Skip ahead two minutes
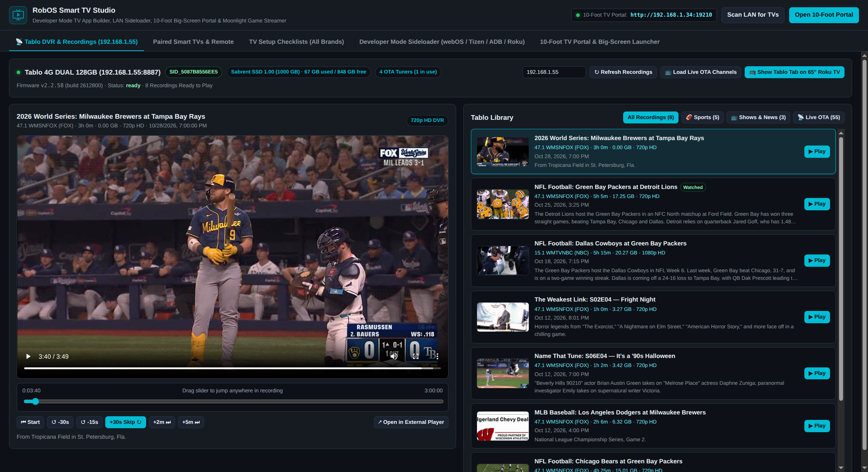The width and height of the screenshot is (868, 472). click(x=162, y=422)
